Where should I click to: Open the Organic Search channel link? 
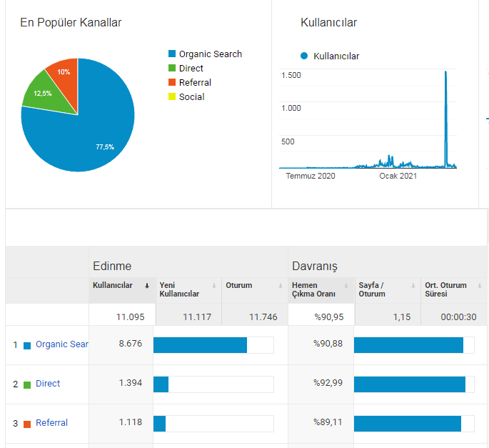pos(62,344)
